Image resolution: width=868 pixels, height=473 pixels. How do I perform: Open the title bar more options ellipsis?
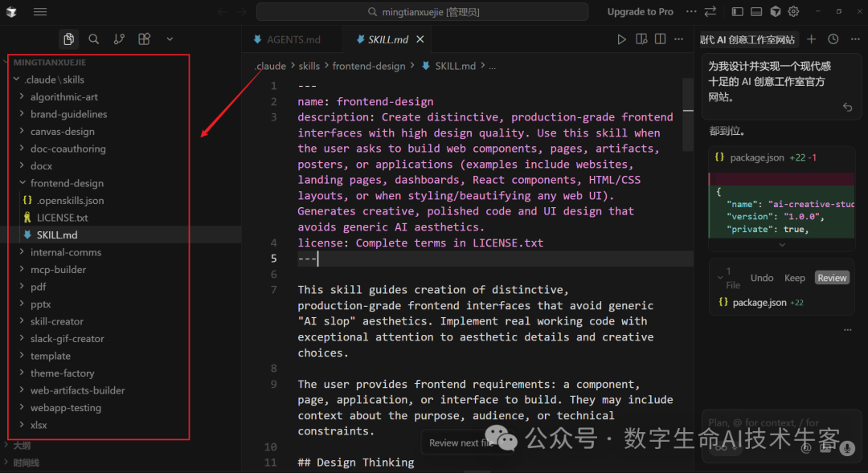(x=691, y=11)
